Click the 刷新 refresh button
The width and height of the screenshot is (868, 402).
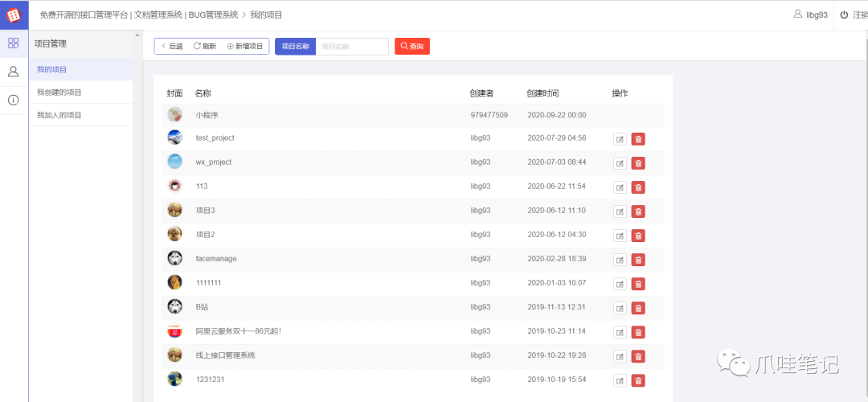(204, 47)
